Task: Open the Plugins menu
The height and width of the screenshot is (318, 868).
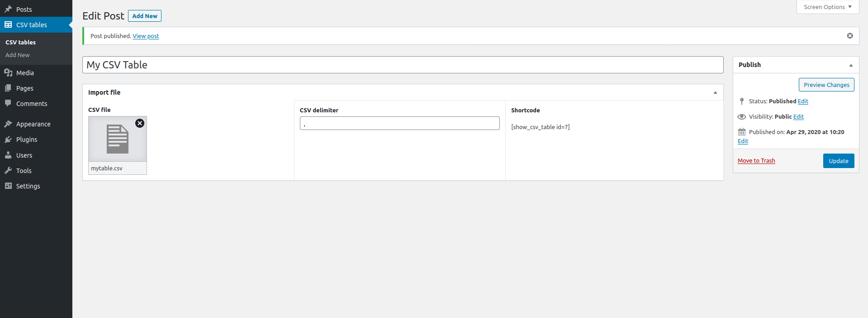Action: click(36, 139)
